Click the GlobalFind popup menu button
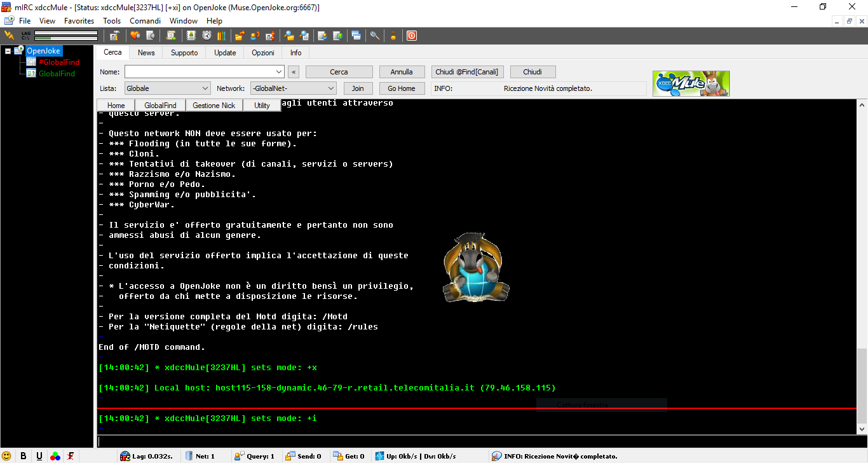This screenshot has height=463, width=868. [x=160, y=106]
